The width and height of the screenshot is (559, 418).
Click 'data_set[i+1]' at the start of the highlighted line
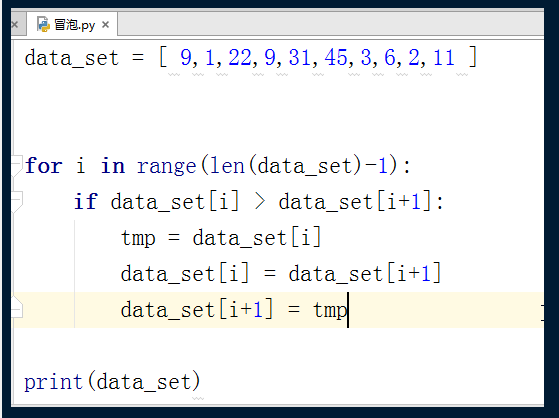click(x=197, y=310)
